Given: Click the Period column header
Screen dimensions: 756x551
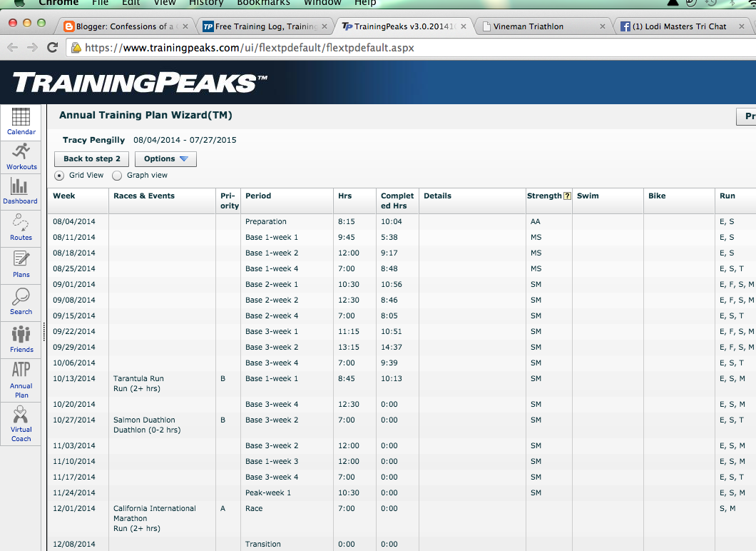Looking at the screenshot, I should coord(287,201).
